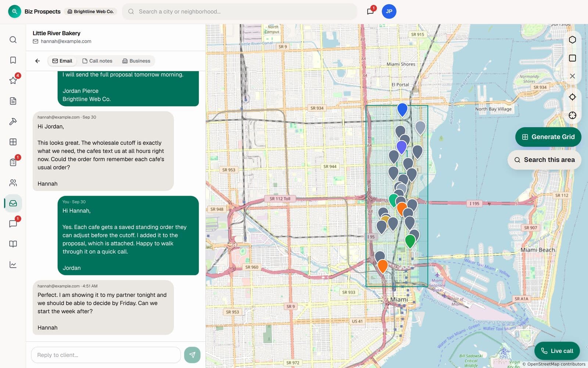Screen dimensions: 588x368
Task: Click the crosshair recenter icon on map
Action: pyautogui.click(x=572, y=115)
